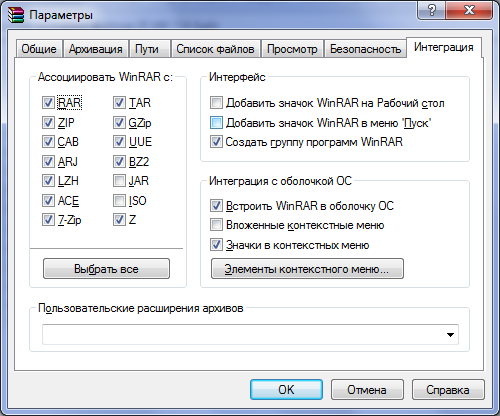Click the Отмена button
Screen dimensions: 500x416
pyautogui.click(x=367, y=389)
